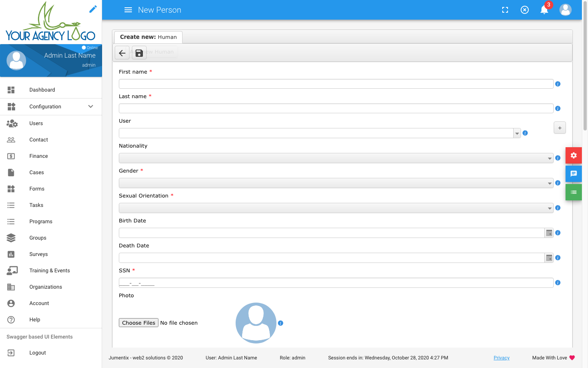Open blue chat side panel
The width and height of the screenshot is (588, 368).
[574, 174]
